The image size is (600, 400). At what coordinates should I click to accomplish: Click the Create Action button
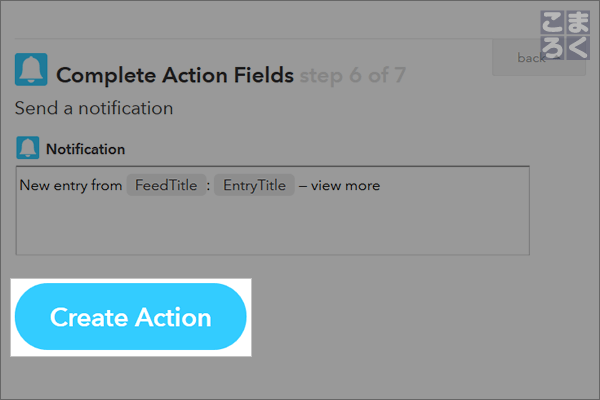click(x=130, y=317)
